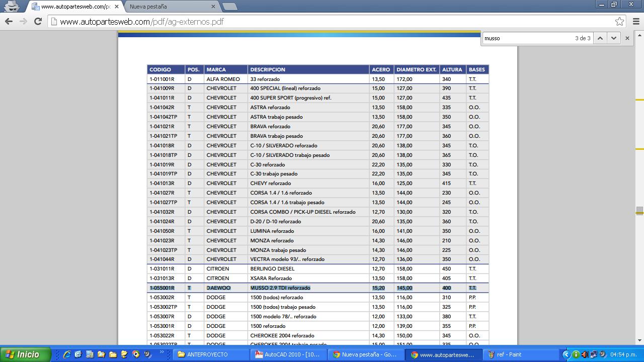Click the scrollbar up arrow
Viewport: 644px width, 362px height.
[x=639, y=35]
